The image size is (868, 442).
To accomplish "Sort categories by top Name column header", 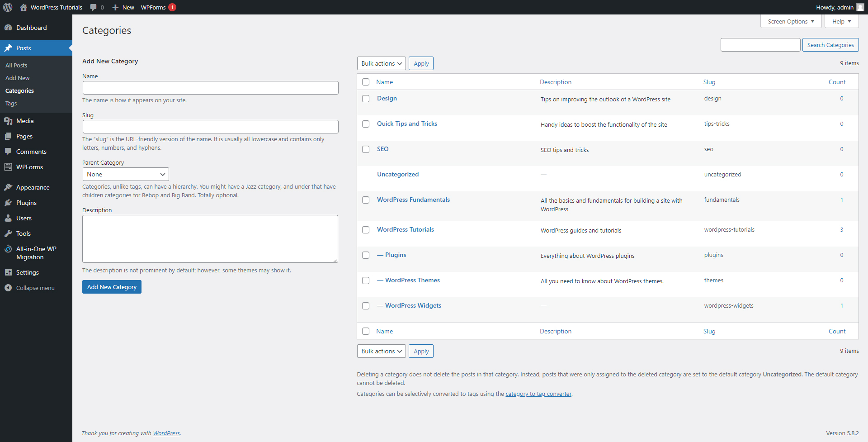I will point(384,82).
